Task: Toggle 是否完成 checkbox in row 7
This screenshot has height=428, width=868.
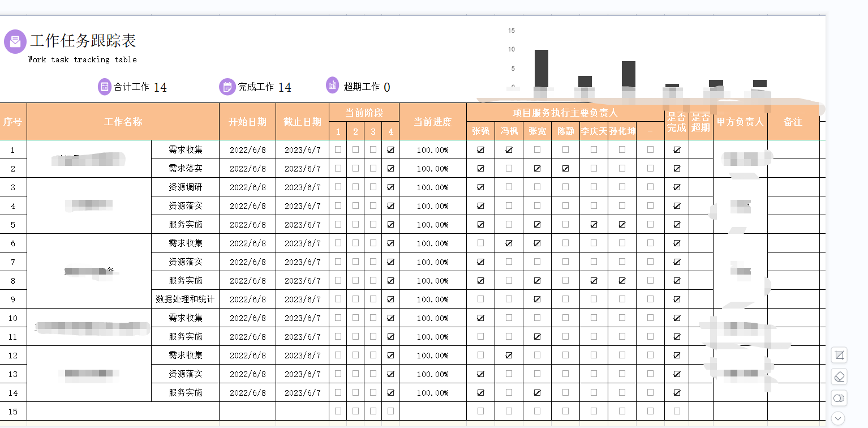Action: [x=677, y=262]
